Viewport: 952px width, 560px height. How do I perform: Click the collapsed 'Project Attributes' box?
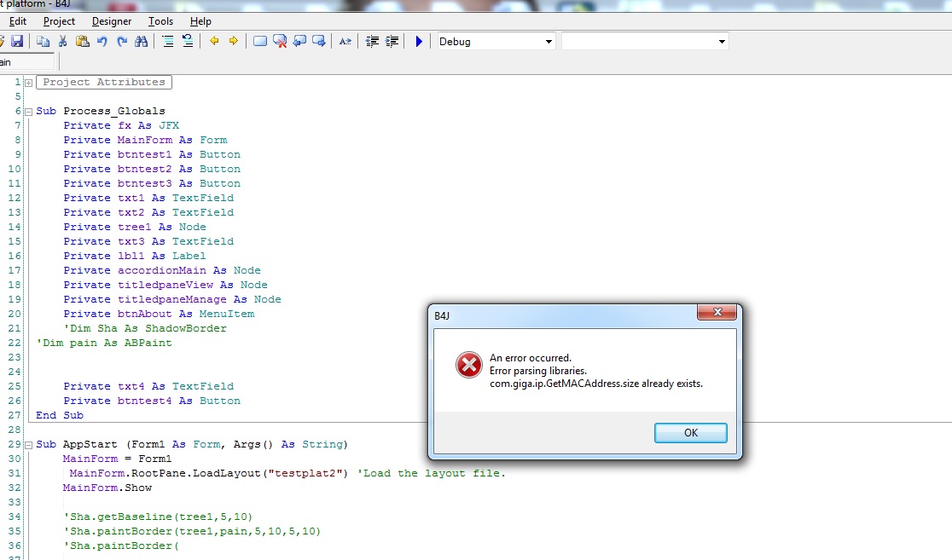pos(104,82)
